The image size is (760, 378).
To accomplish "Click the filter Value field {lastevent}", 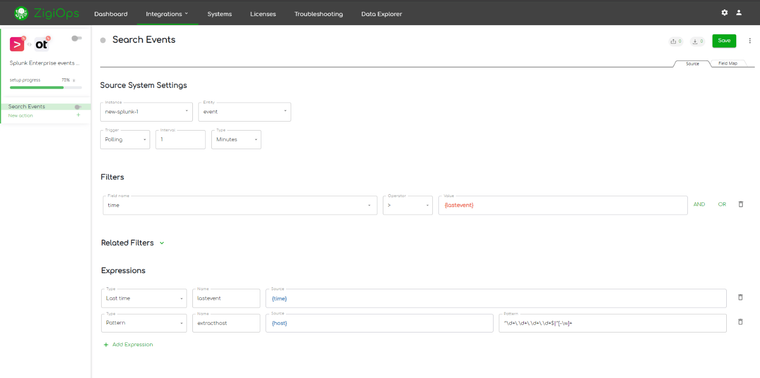I will coord(563,205).
